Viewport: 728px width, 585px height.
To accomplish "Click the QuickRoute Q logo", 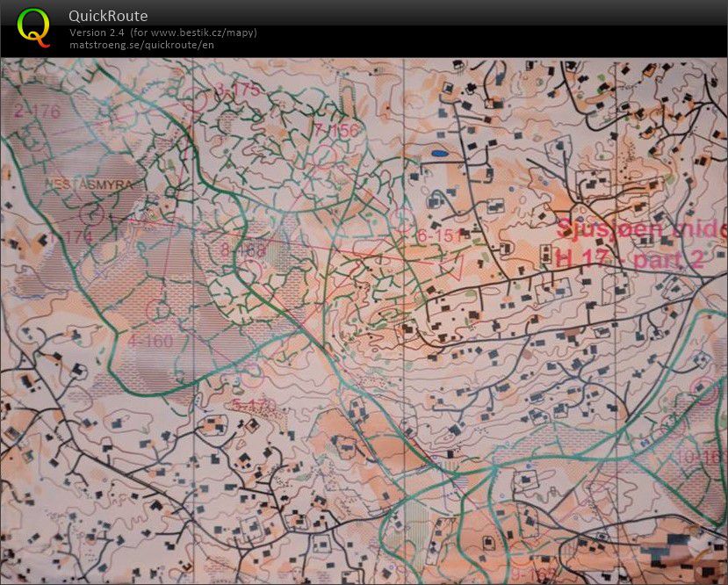I will (x=33, y=27).
